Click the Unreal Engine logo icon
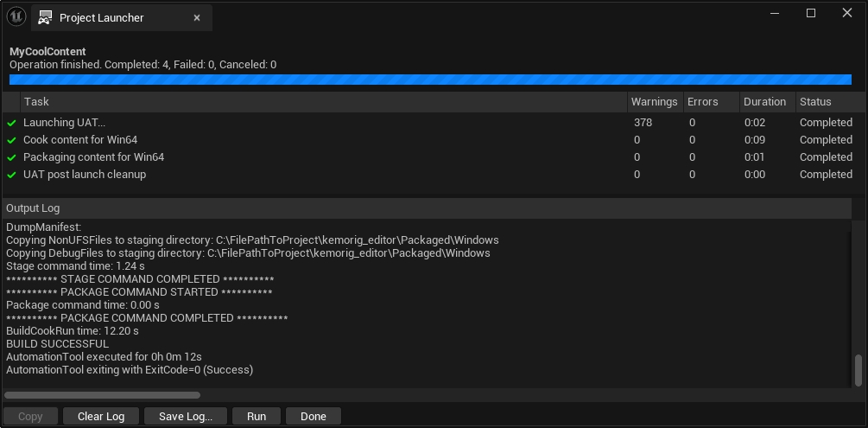Image resolution: width=868 pixels, height=428 pixels. click(x=16, y=16)
